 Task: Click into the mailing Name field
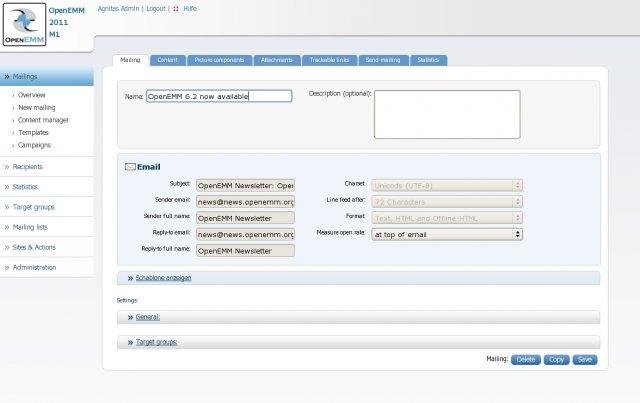point(219,96)
